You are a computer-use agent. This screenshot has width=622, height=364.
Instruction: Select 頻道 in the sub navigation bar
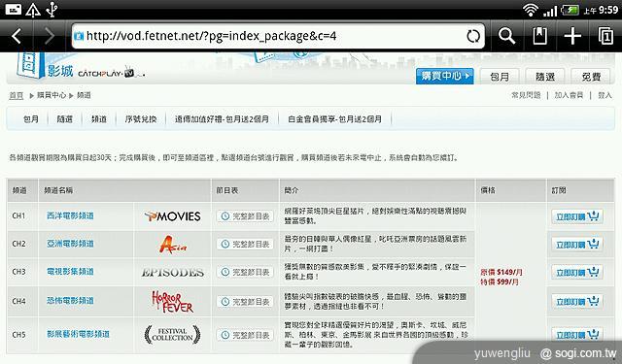99,118
